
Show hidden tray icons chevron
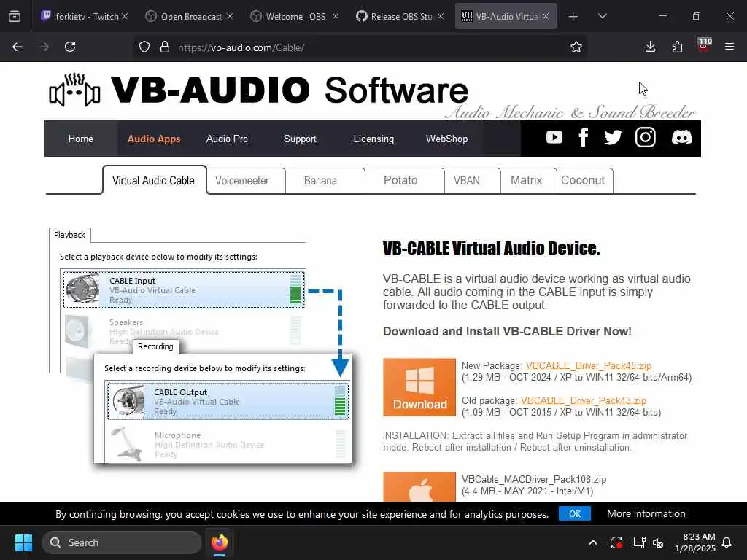(x=593, y=542)
